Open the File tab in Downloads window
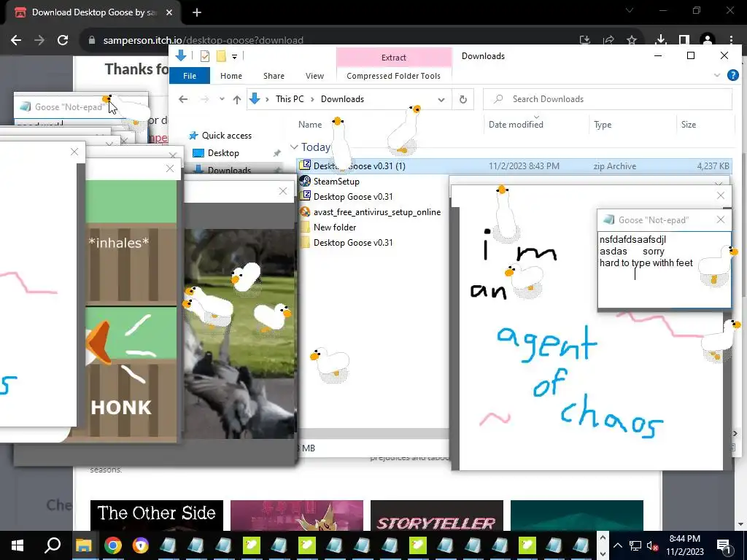The image size is (747, 560). point(190,76)
